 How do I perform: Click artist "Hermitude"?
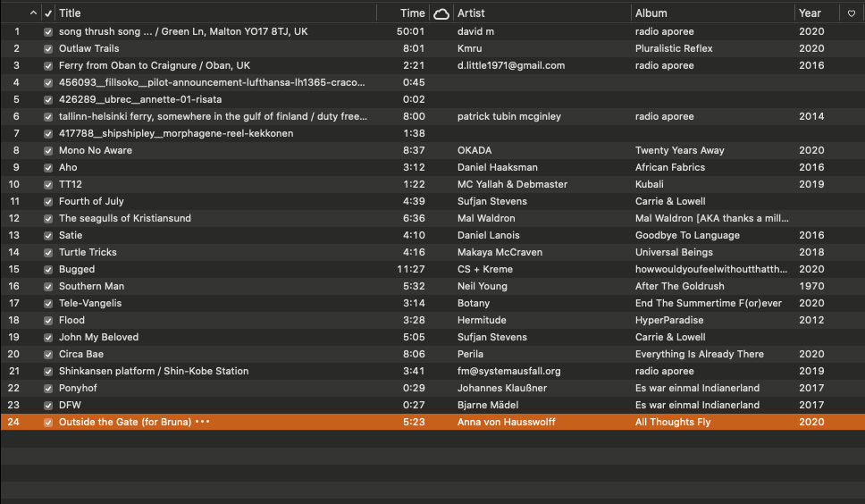(x=482, y=321)
